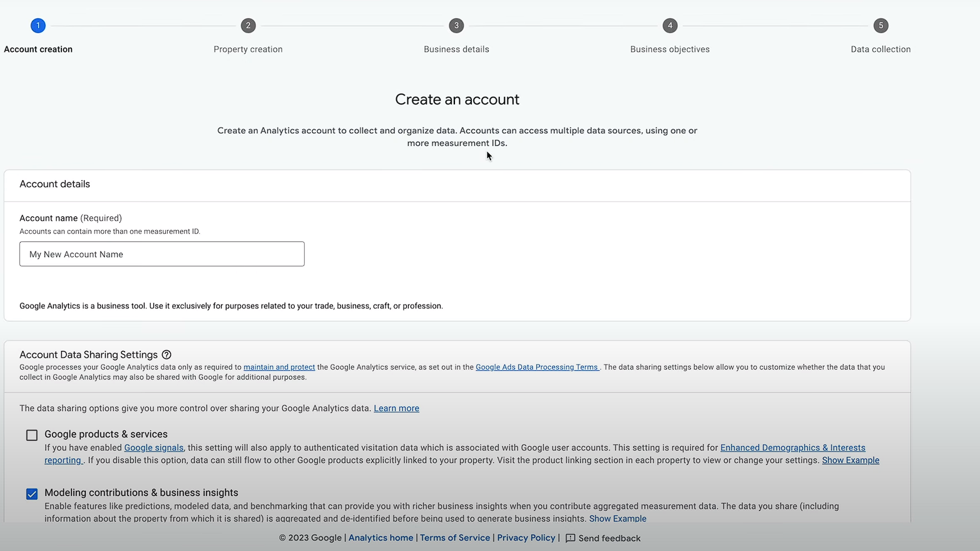
Task: Click Learn more about data sharing options
Action: pos(396,408)
